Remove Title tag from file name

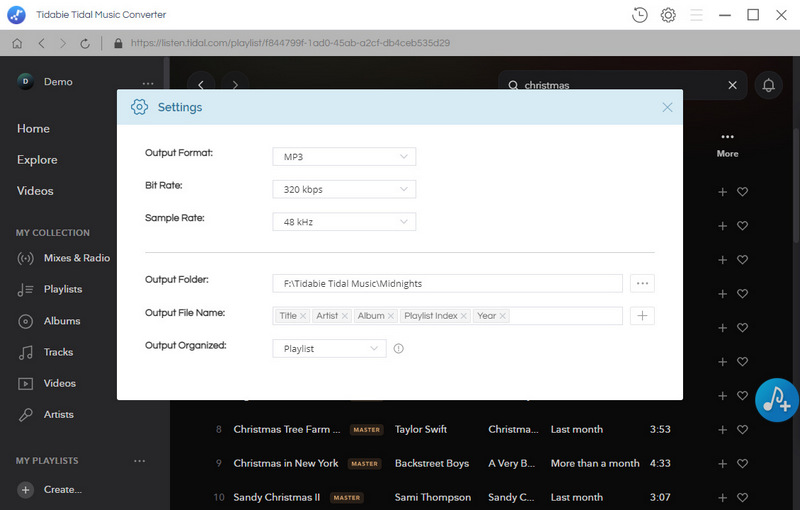[303, 316]
